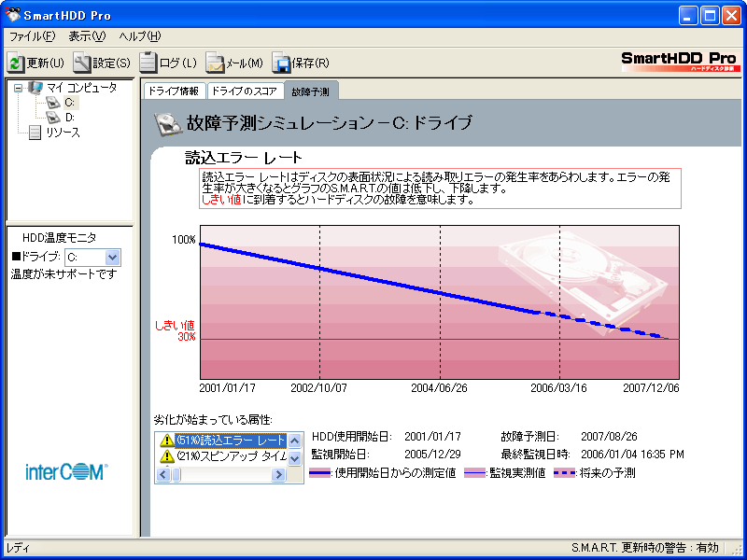Screen dimensions: 747x560
Task: Click the 監視開始日 value 2005/12/29
Action: pyautogui.click(x=432, y=455)
